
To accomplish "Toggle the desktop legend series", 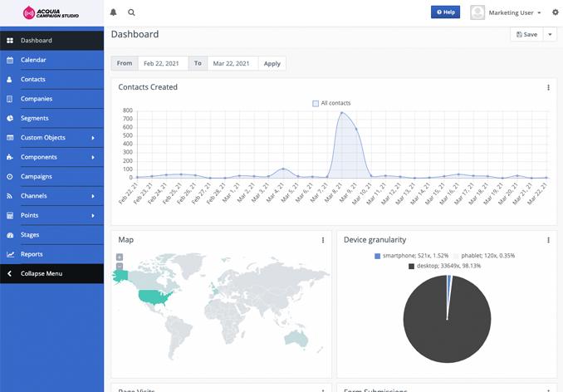I will pyautogui.click(x=411, y=266).
